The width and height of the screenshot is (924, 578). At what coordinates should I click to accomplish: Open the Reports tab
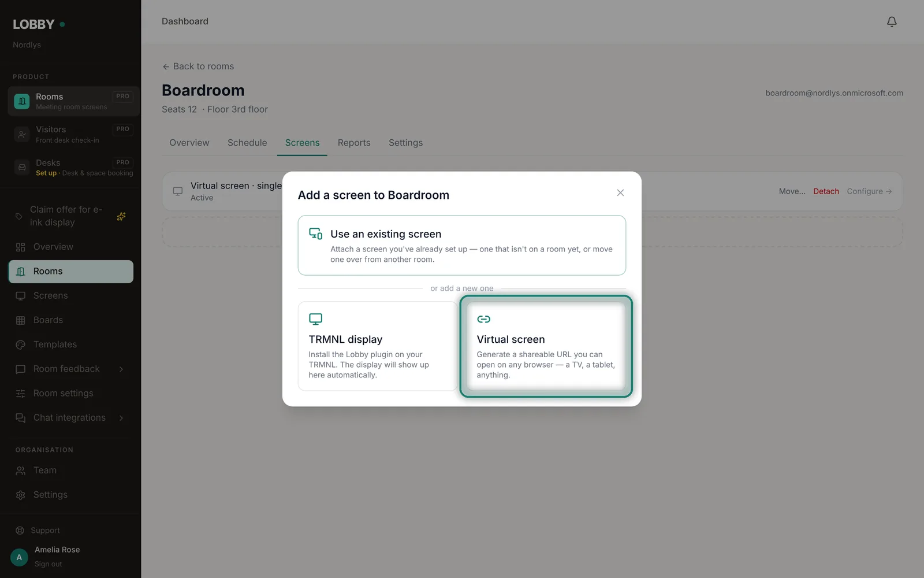354,143
